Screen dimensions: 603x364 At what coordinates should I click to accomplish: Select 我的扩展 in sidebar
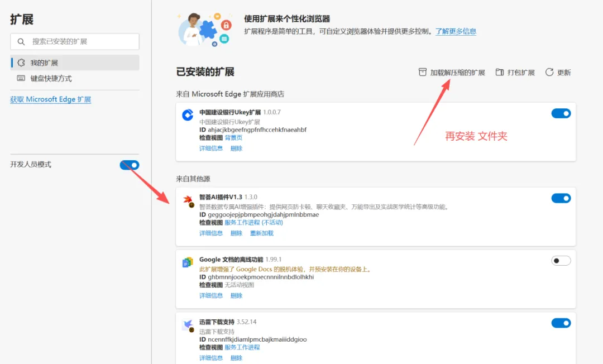[75, 63]
